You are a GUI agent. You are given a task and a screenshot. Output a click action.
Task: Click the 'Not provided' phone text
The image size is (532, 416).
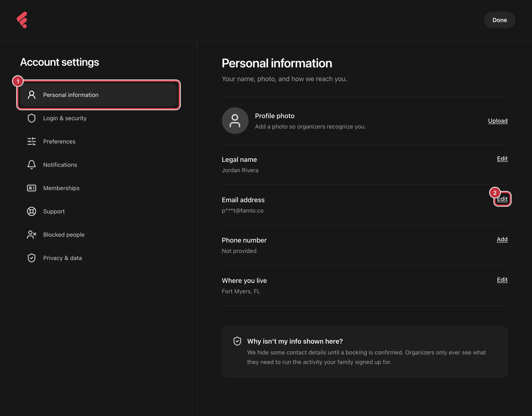tap(239, 251)
